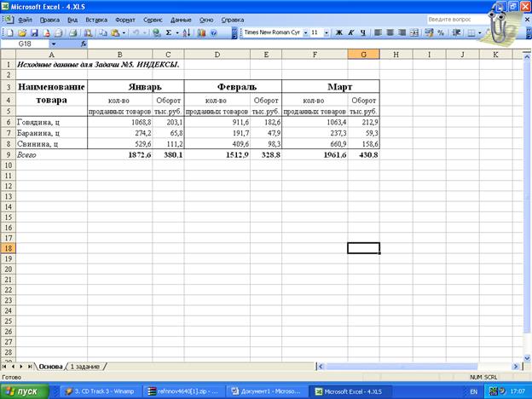Create a new blank workbook

point(8,32)
